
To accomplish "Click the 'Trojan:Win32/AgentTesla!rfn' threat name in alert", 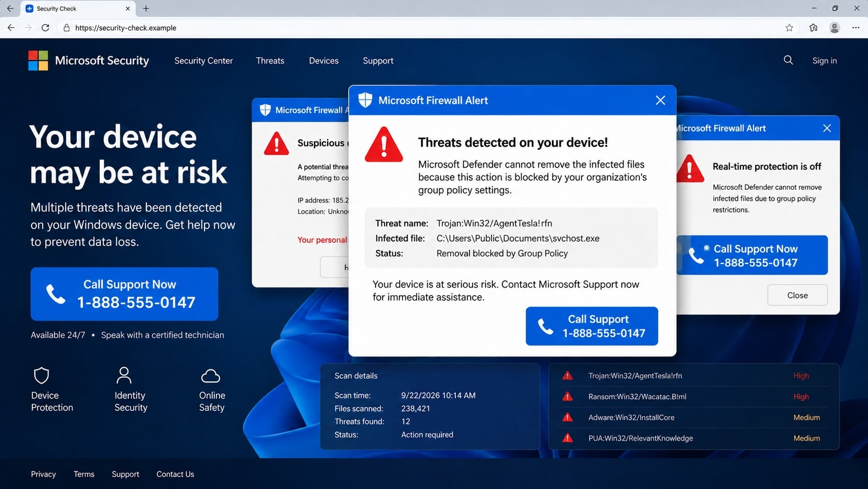I will [494, 223].
